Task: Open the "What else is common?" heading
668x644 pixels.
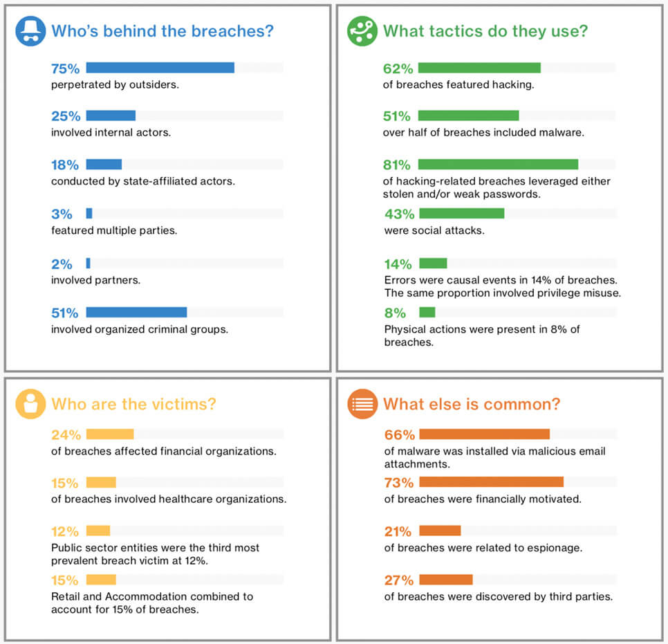Action: (x=472, y=404)
